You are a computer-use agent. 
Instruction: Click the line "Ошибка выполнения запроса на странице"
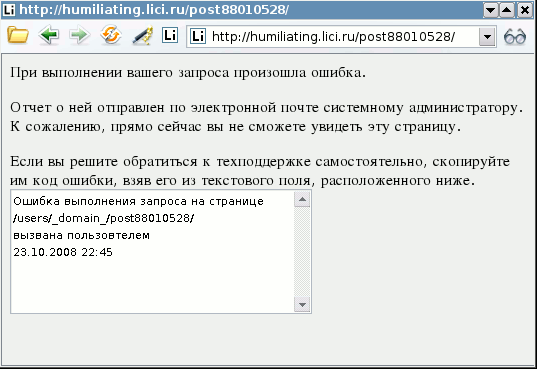138,201
